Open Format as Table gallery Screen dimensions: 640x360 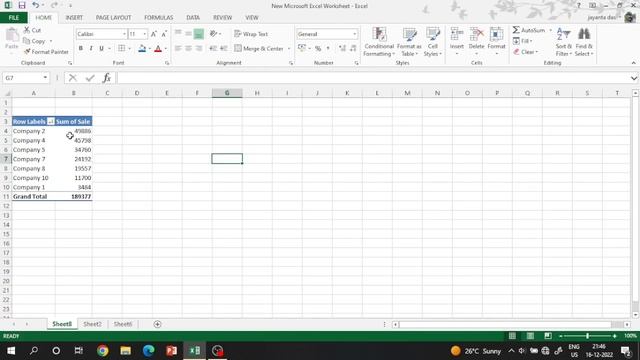409,42
